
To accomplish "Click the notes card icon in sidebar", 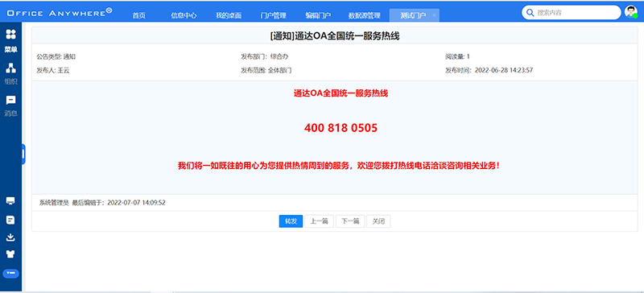I will click(x=10, y=220).
